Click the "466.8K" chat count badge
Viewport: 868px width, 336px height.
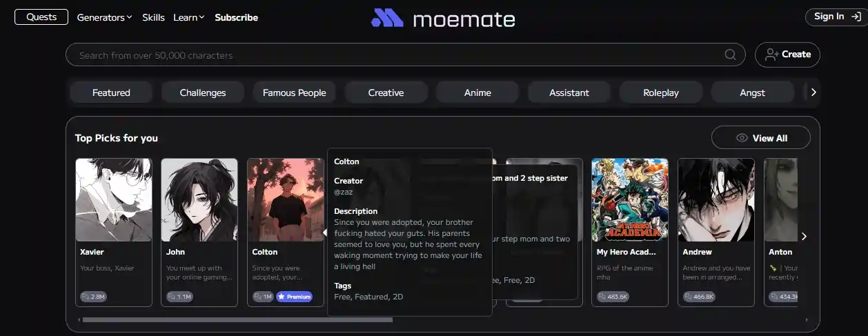700,297
